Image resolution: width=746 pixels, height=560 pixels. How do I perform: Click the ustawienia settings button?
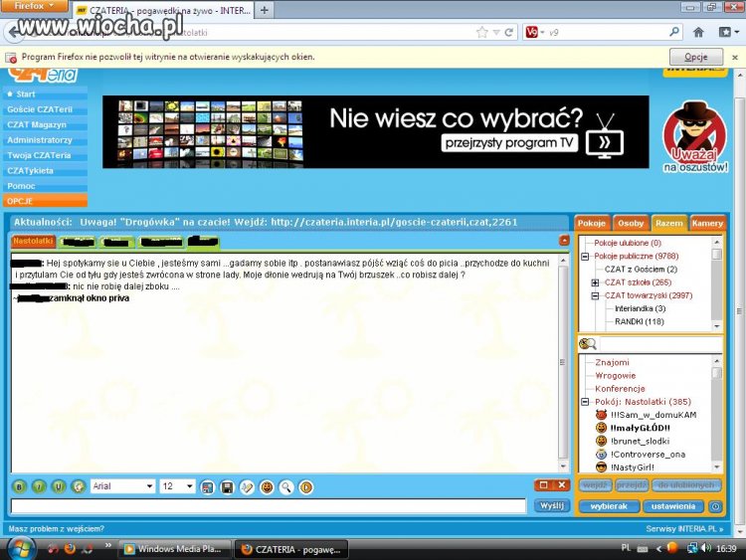point(673,506)
